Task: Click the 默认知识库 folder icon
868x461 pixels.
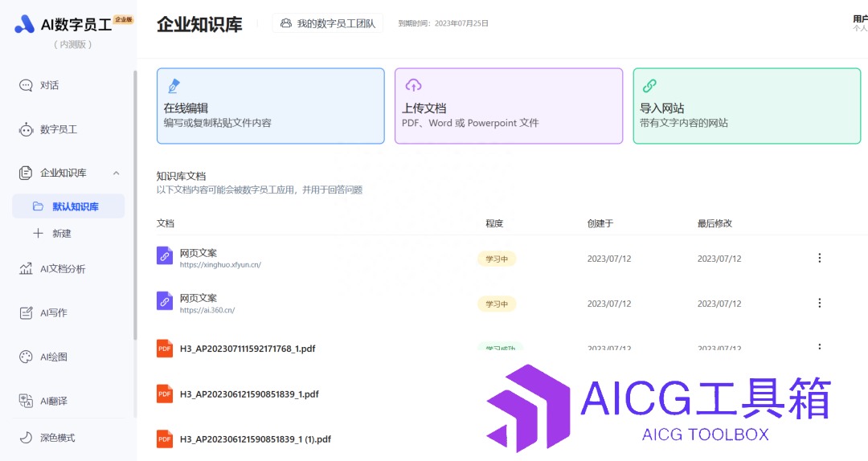Action: point(38,206)
